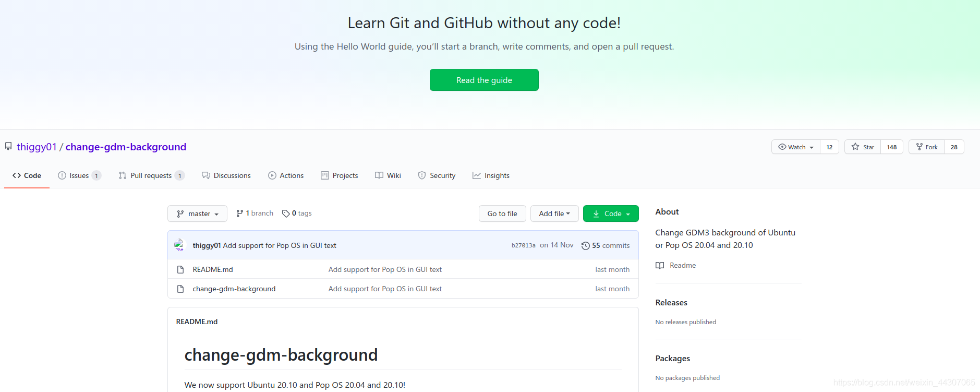Open the Pull requests tab
The height and width of the screenshot is (392, 980).
tap(151, 175)
